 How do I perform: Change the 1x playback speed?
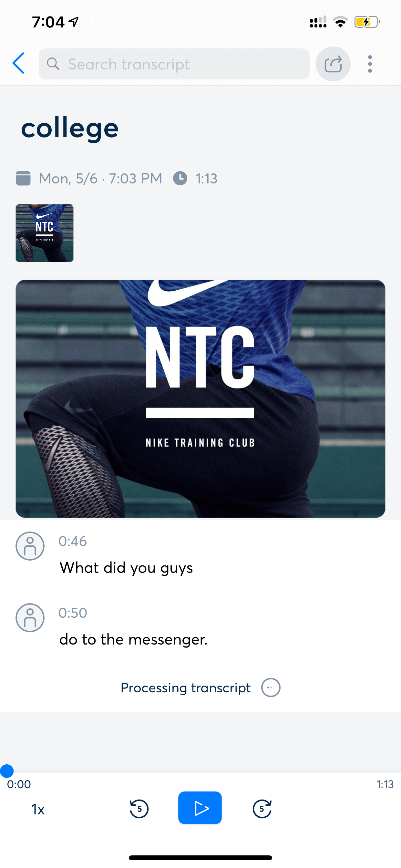tap(38, 809)
